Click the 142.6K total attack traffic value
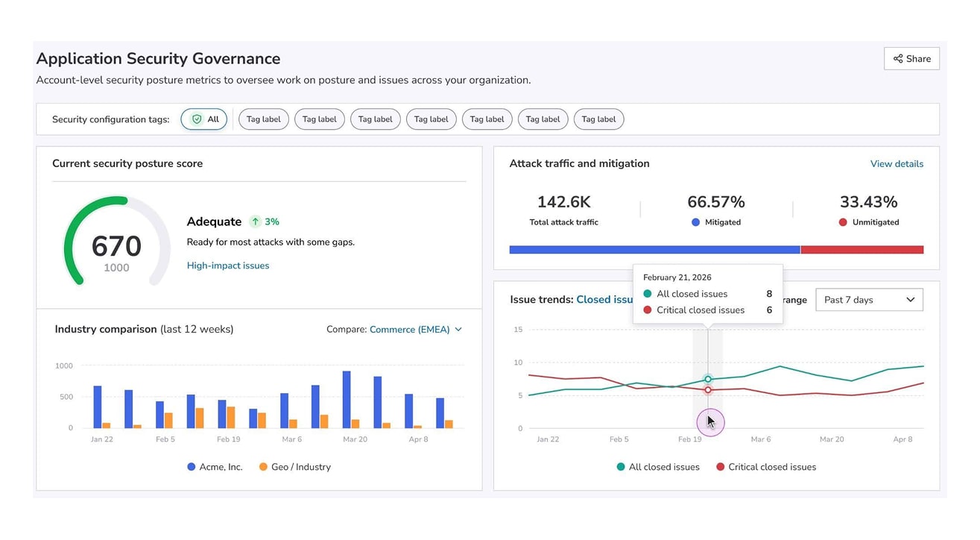This screenshot has width=980, height=540. coord(563,202)
